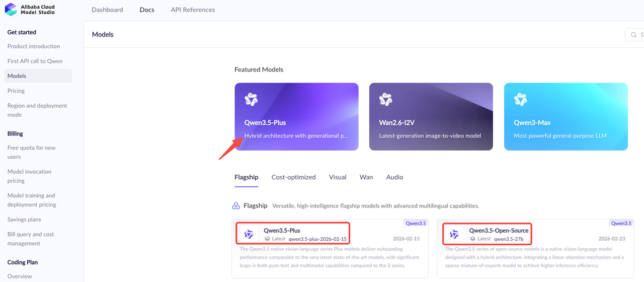
Task: Click the Wan2.6-I2V featured card logo icon
Action: pyautogui.click(x=386, y=99)
